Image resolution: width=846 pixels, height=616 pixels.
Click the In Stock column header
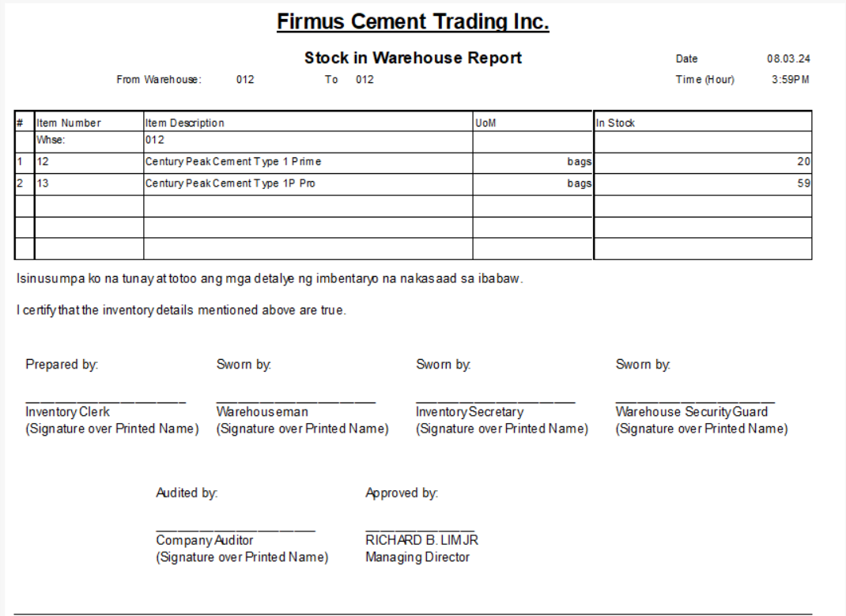pos(616,123)
